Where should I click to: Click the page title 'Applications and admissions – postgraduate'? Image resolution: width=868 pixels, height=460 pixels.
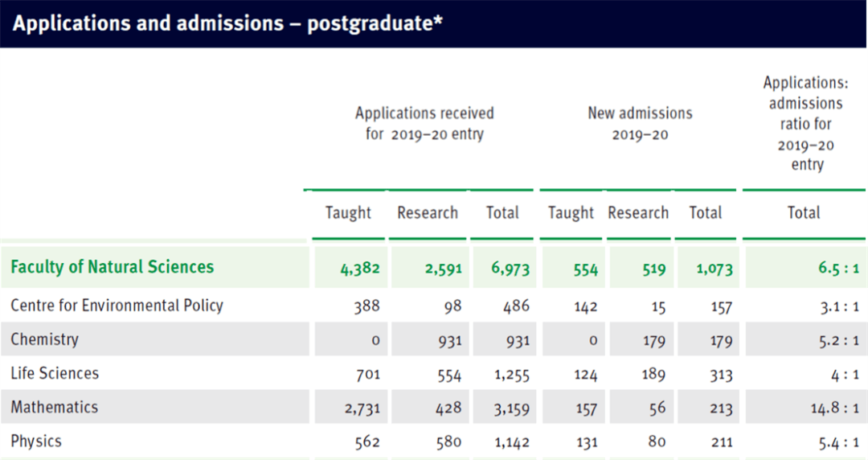(227, 23)
